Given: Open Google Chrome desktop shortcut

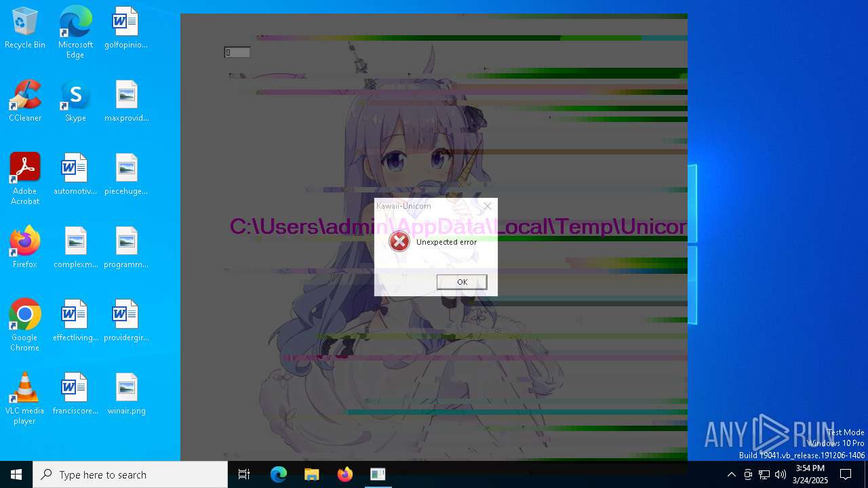Looking at the screenshot, I should [25, 326].
